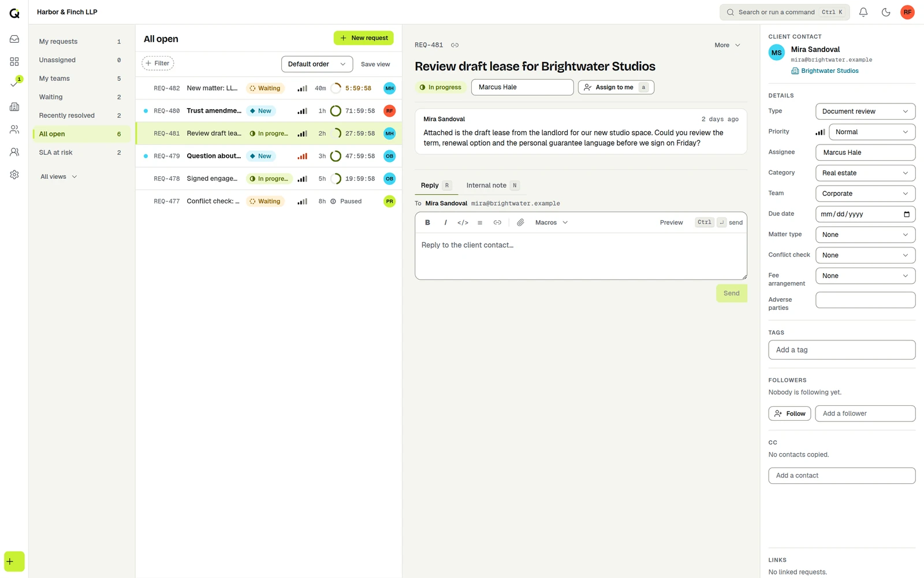
Task: Open the inbox icon in left rail
Action: [14, 39]
